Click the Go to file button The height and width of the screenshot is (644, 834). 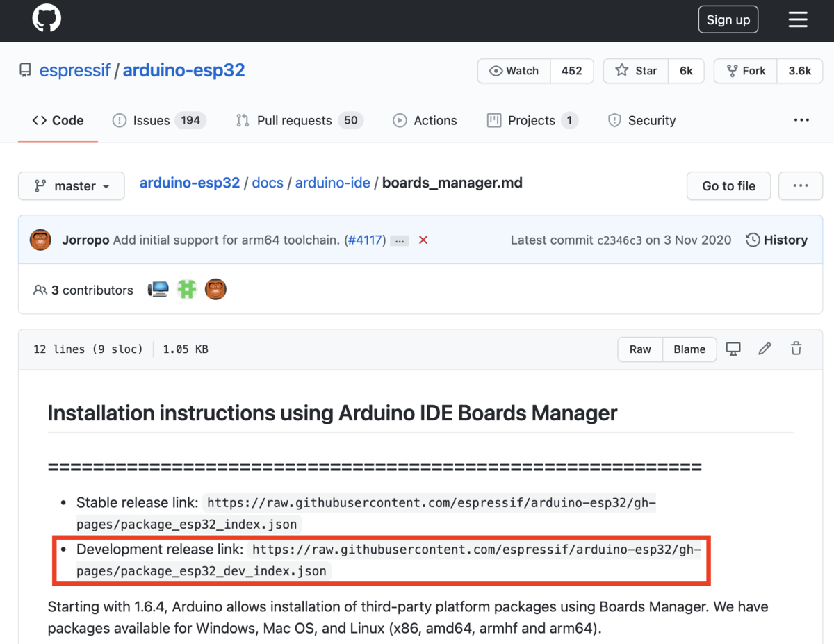pyautogui.click(x=728, y=186)
